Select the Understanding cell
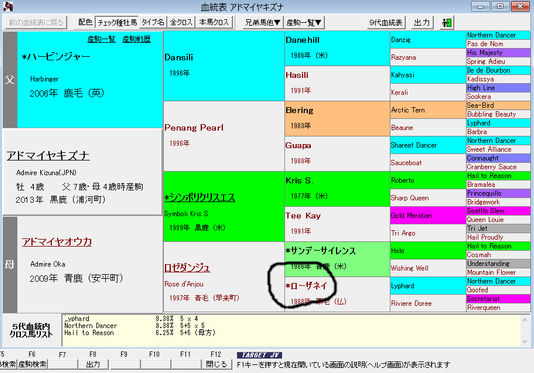534x373 pixels. click(x=498, y=263)
